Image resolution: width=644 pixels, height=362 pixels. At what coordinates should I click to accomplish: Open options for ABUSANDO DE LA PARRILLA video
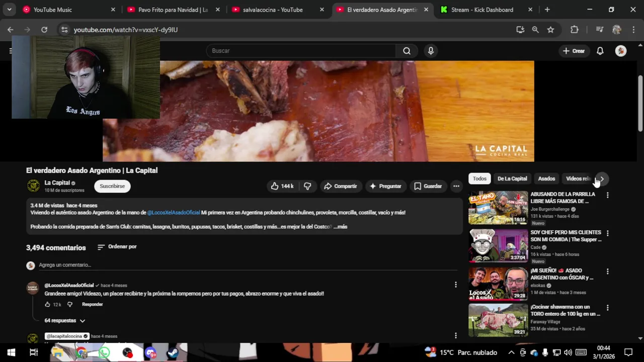coord(607,195)
